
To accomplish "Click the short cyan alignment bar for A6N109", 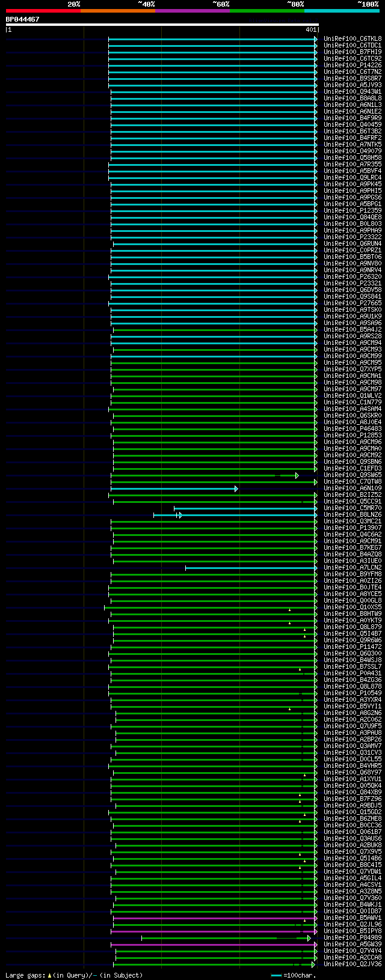I will point(174,488).
